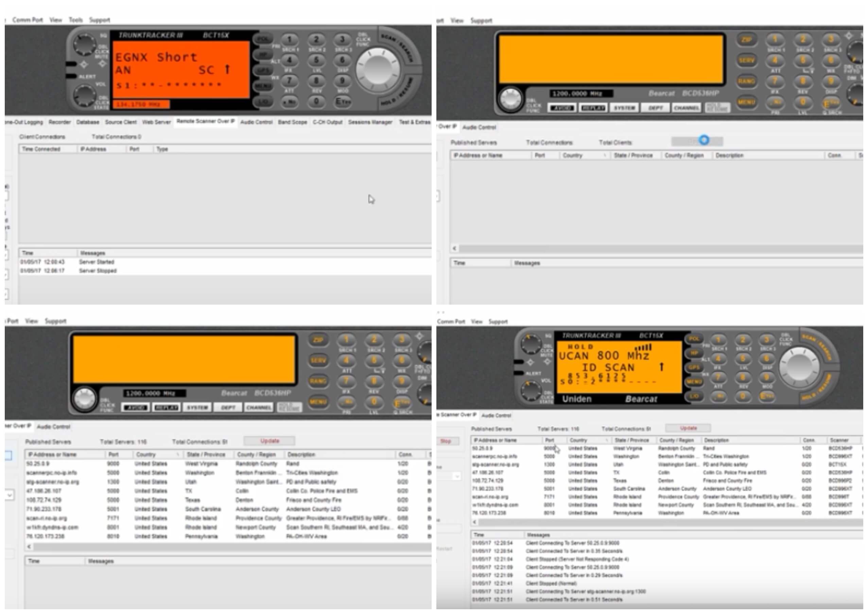Select scan-ri.no-ip.org row in UCAN 800 Mhz window
This screenshot has height=614, width=868.
click(x=667, y=497)
